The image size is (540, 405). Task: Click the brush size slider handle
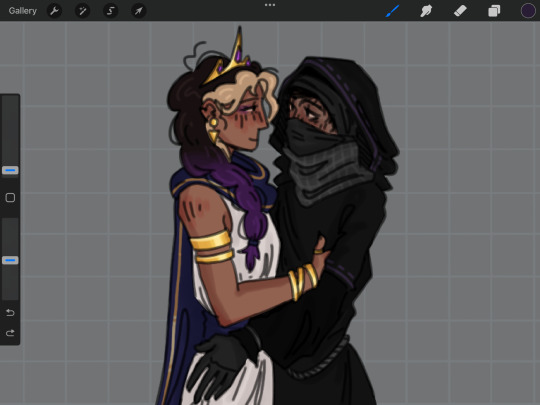click(x=10, y=170)
